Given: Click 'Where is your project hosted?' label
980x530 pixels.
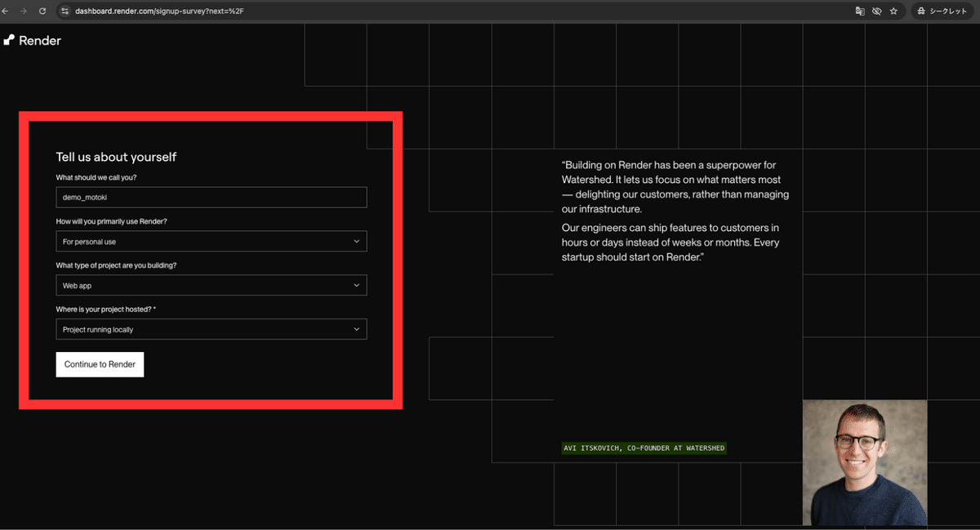Looking at the screenshot, I should 106,310.
